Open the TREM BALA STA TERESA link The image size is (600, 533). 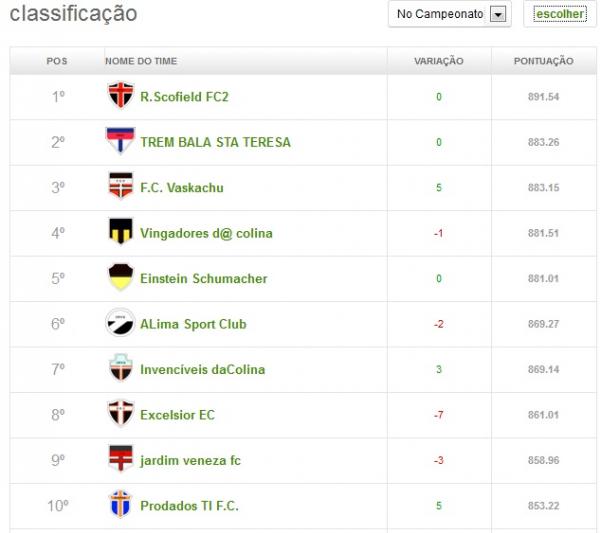pyautogui.click(x=215, y=142)
